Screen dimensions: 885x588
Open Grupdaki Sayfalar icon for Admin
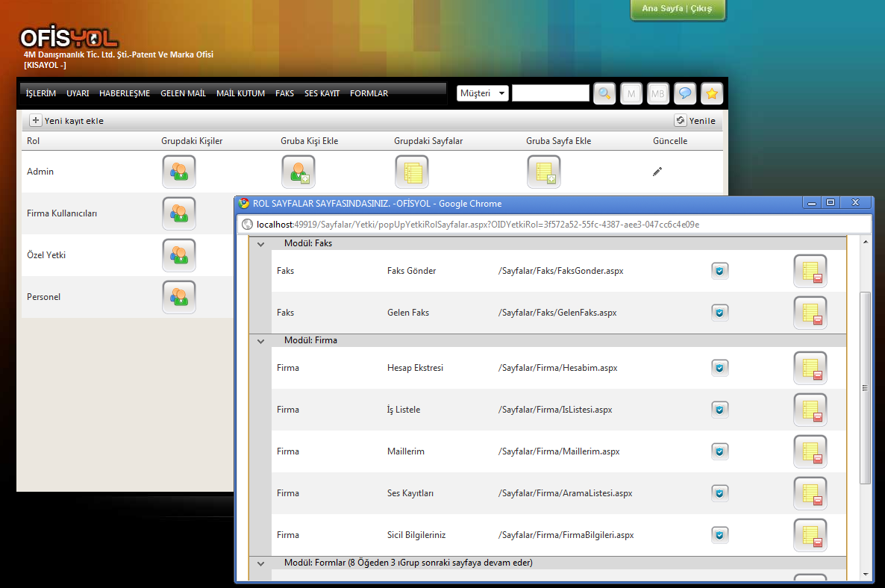[411, 172]
